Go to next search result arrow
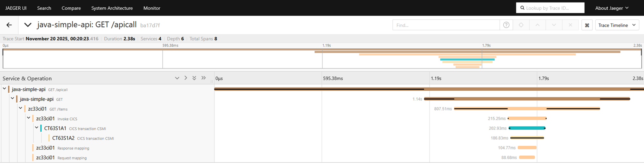Image resolution: width=644 pixels, height=164 pixels. pyautogui.click(x=554, y=25)
